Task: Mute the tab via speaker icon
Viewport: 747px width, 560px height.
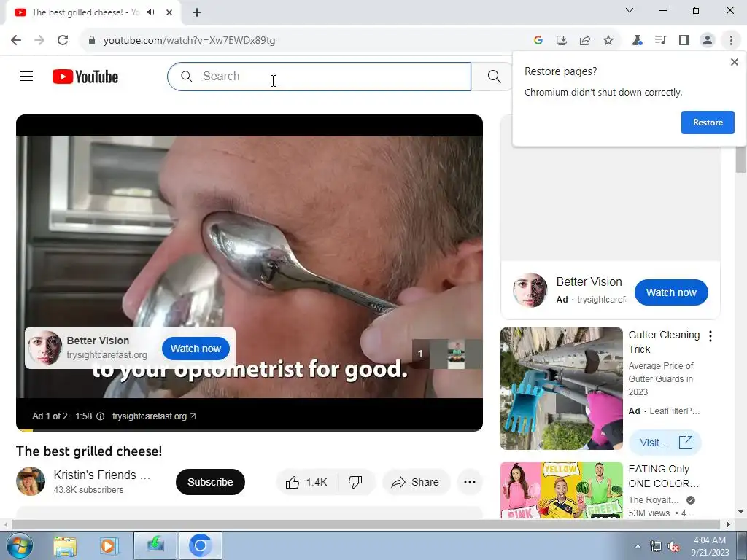Action: tap(151, 12)
